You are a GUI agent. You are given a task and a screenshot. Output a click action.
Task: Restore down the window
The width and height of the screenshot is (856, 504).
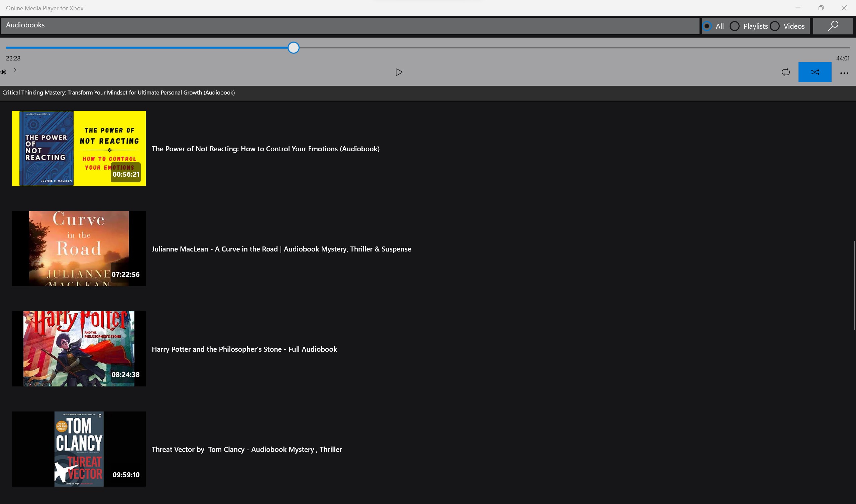(821, 8)
